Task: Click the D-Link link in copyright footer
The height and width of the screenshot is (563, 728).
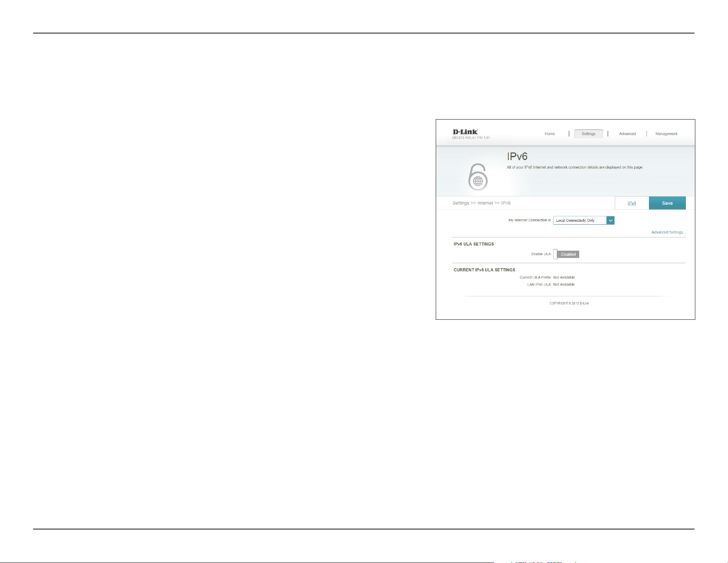Action: pyautogui.click(x=584, y=304)
